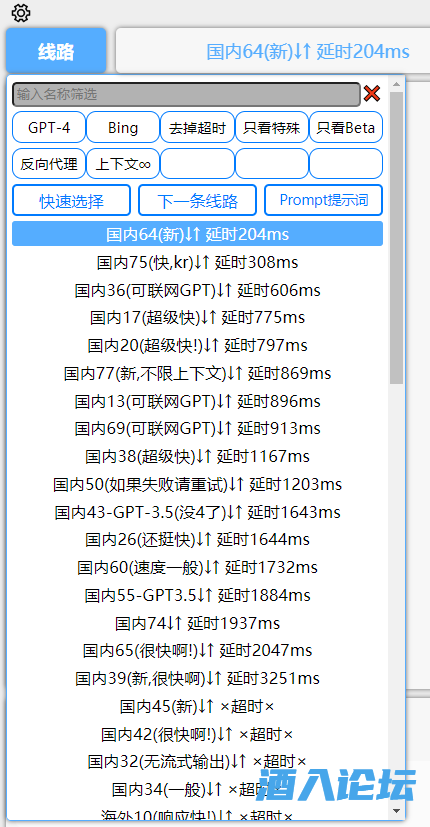Screen dimensions: 430x827
Task: Click the route list scrollbar thumb
Action: click(x=397, y=238)
